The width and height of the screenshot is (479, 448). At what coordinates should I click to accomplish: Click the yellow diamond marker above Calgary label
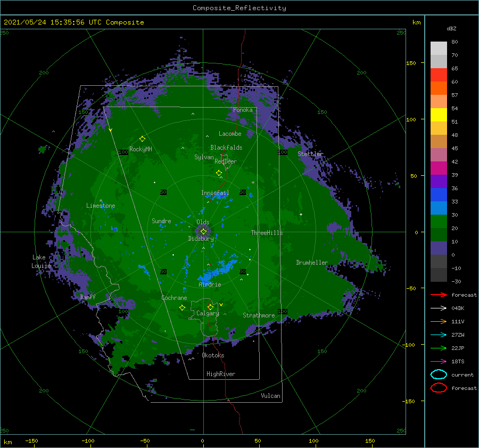[210, 307]
